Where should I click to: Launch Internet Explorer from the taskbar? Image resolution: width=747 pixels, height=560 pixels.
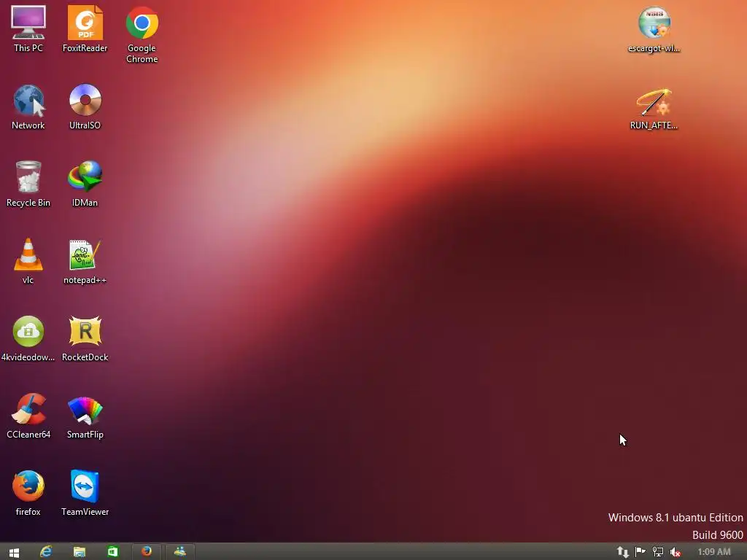click(46, 552)
